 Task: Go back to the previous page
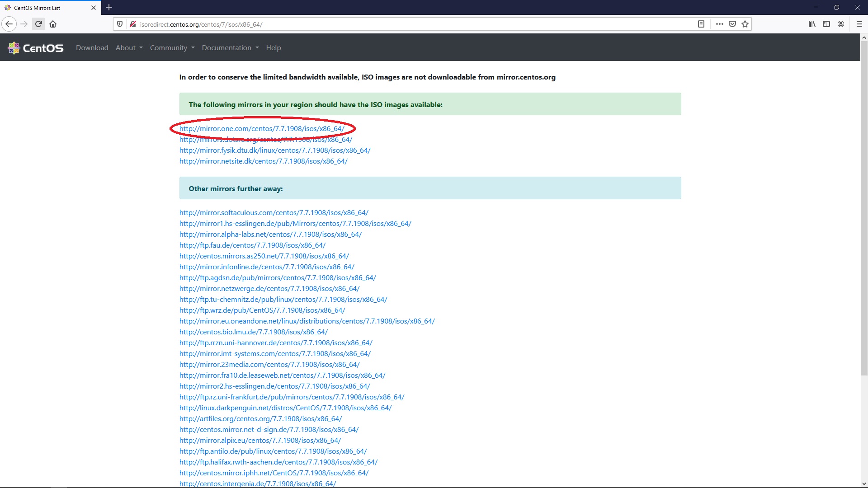[9, 24]
